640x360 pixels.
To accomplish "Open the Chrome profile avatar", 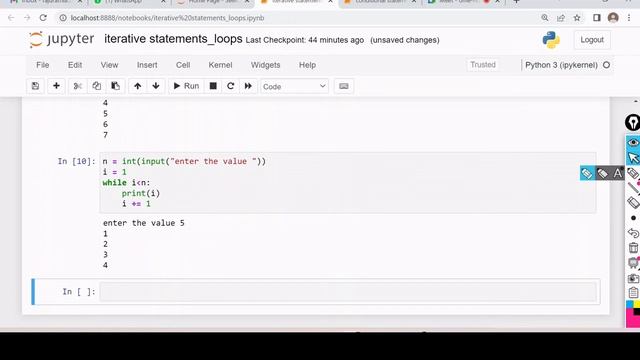I will tap(613, 18).
